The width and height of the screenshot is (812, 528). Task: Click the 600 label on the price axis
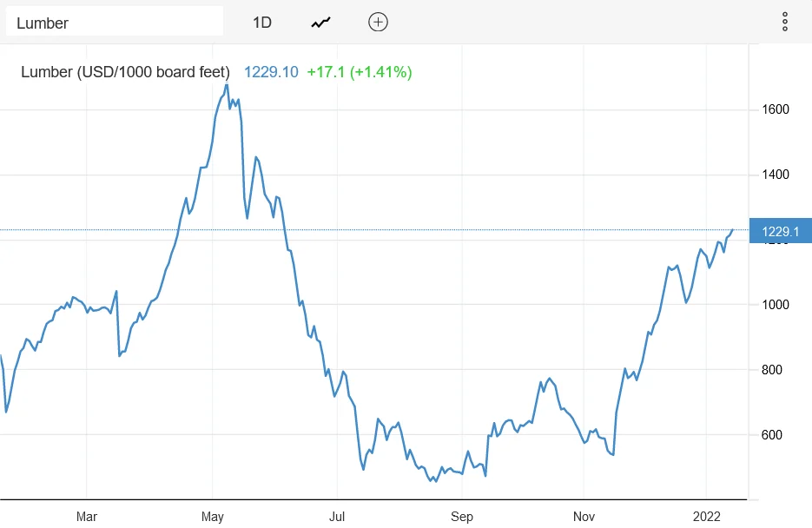[x=773, y=435]
